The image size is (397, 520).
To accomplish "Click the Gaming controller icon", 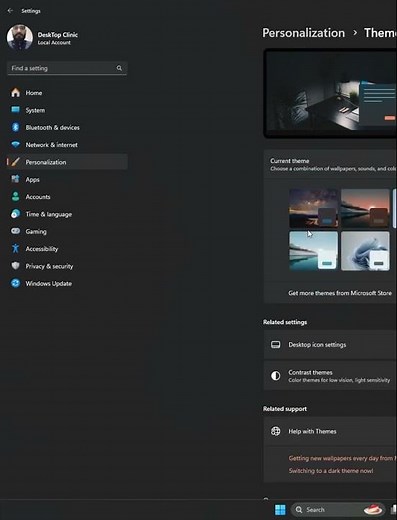I will pyautogui.click(x=15, y=231).
